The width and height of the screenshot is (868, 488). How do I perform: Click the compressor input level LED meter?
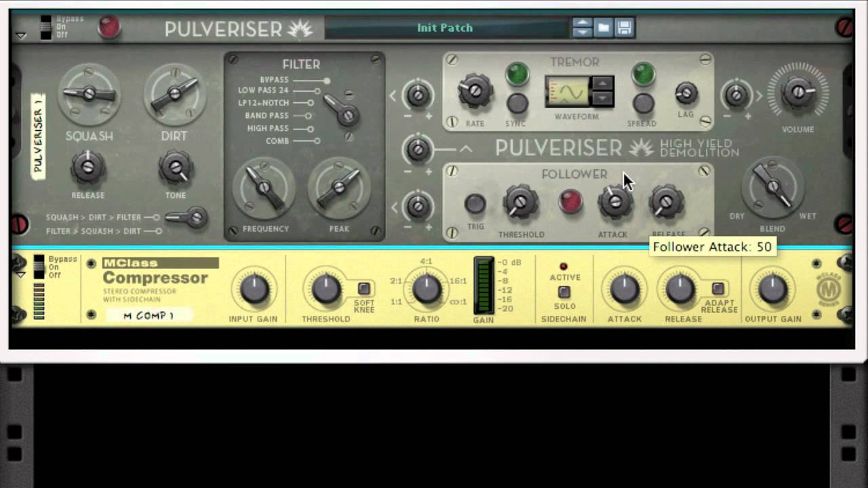coord(39,302)
